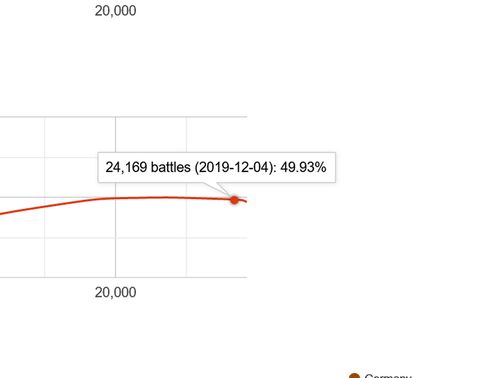Click the right end of the red line

(x=246, y=201)
